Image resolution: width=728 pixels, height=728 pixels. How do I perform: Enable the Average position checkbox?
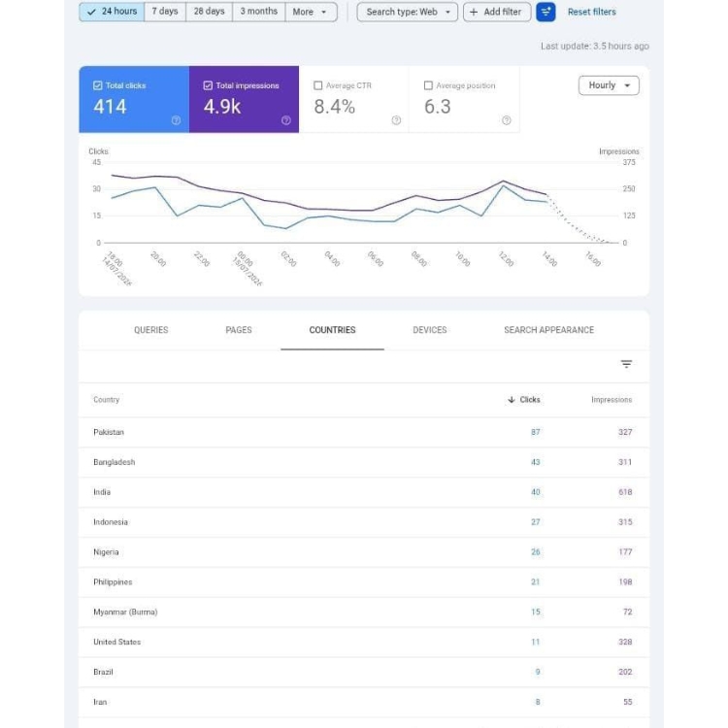[428, 85]
